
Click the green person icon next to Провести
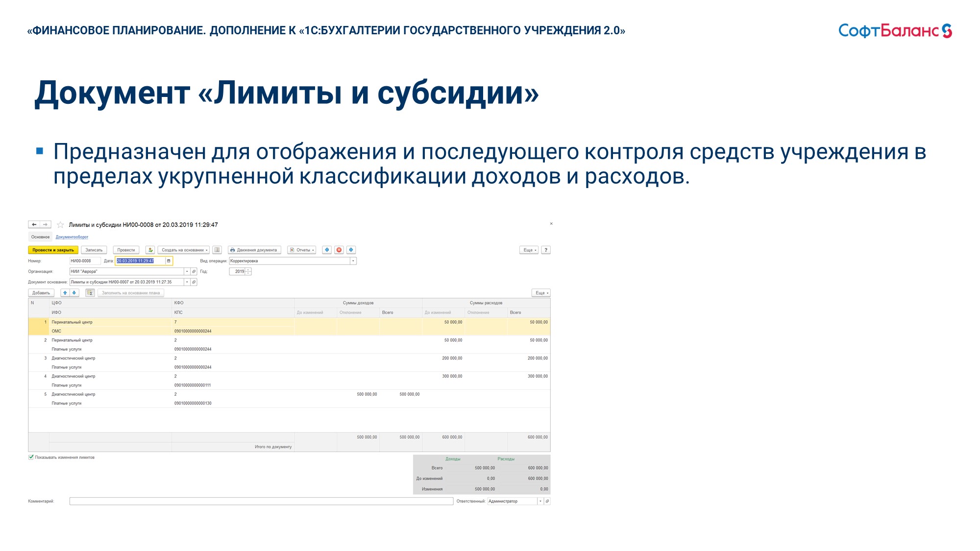(x=150, y=250)
